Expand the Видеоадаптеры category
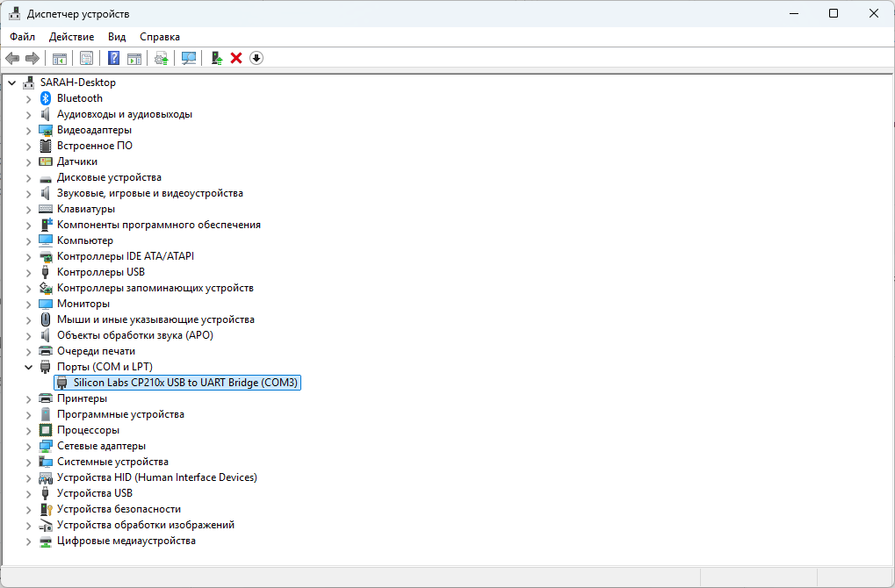 28,130
